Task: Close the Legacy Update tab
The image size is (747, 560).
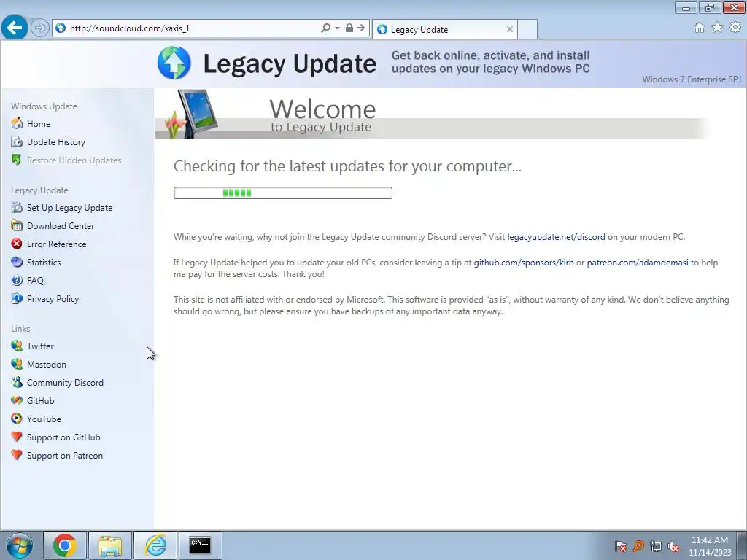Action: [510, 29]
